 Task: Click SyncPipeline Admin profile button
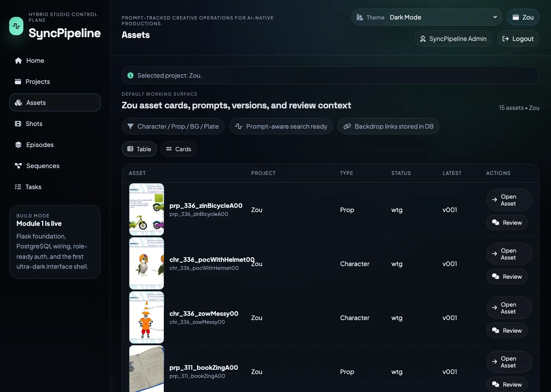pyautogui.click(x=453, y=39)
